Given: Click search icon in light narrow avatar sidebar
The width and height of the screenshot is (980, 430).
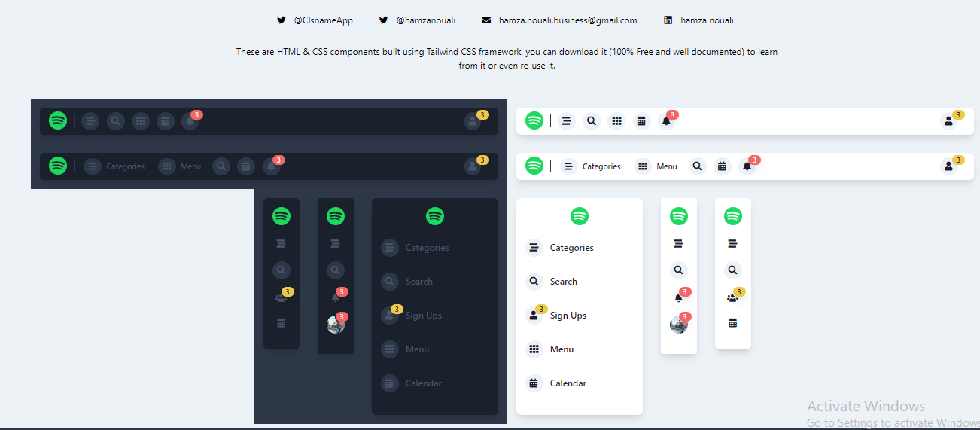Looking at the screenshot, I should point(679,270).
